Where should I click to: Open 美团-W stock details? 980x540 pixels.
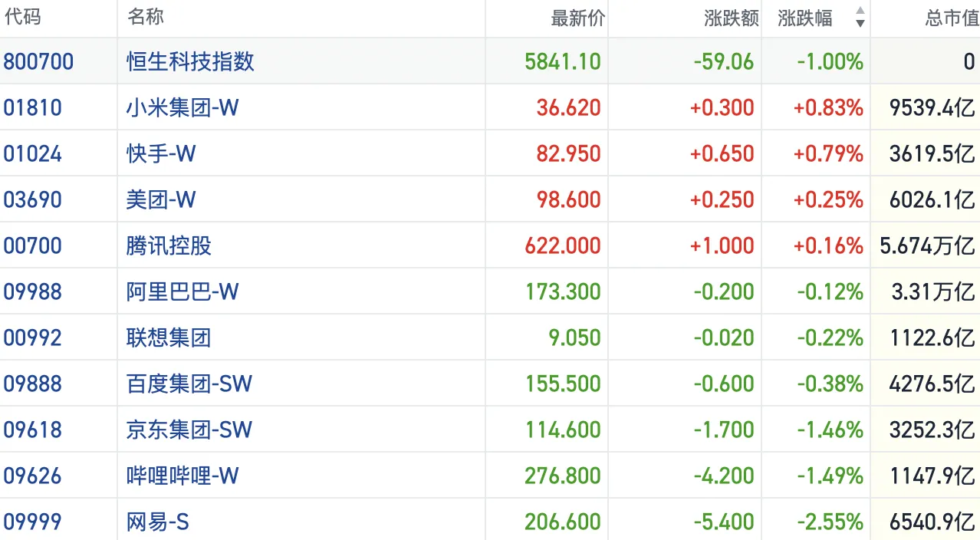click(x=161, y=199)
